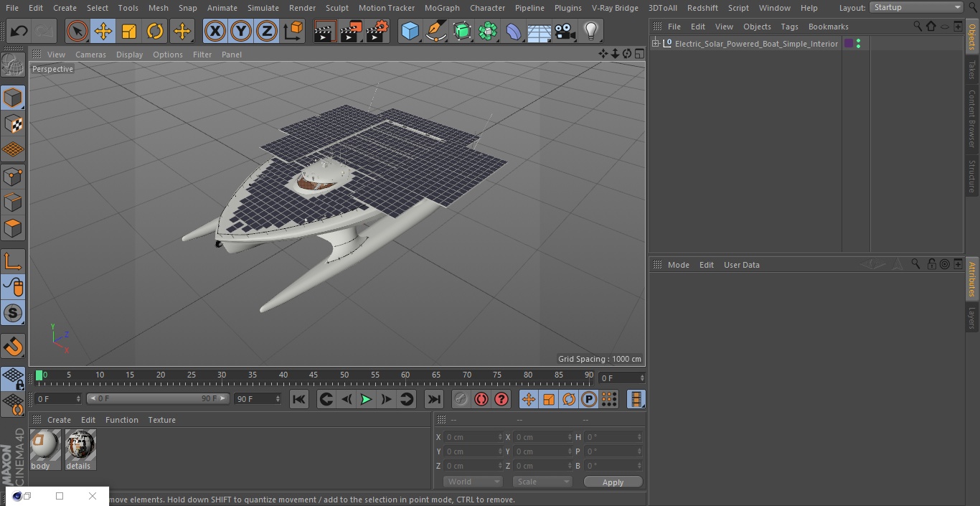The image size is (980, 506).
Task: Add a Subdivision Surface generator
Action: [462, 31]
